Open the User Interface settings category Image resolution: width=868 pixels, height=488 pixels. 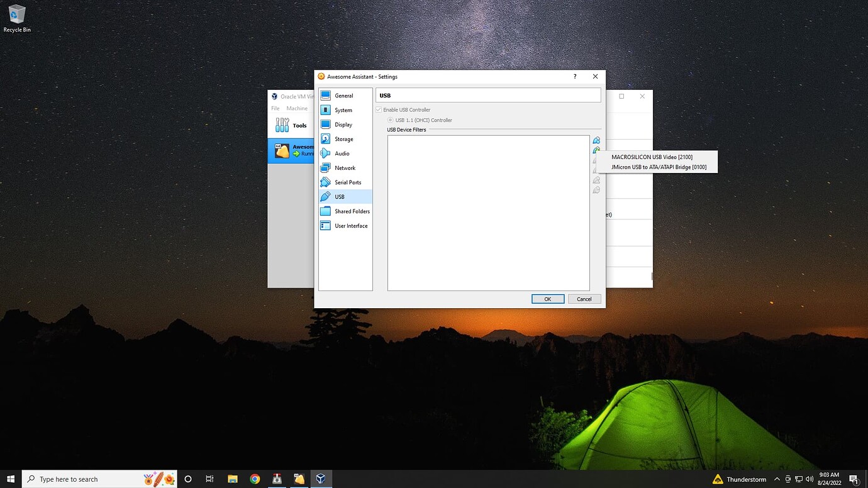[x=345, y=226]
